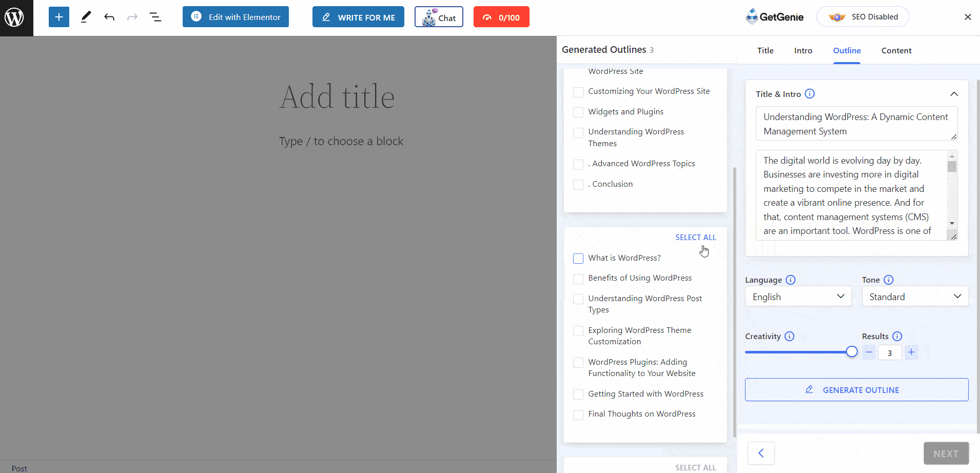The image size is (980, 473).
Task: Close the GetGenie panel with X
Action: click(x=968, y=17)
